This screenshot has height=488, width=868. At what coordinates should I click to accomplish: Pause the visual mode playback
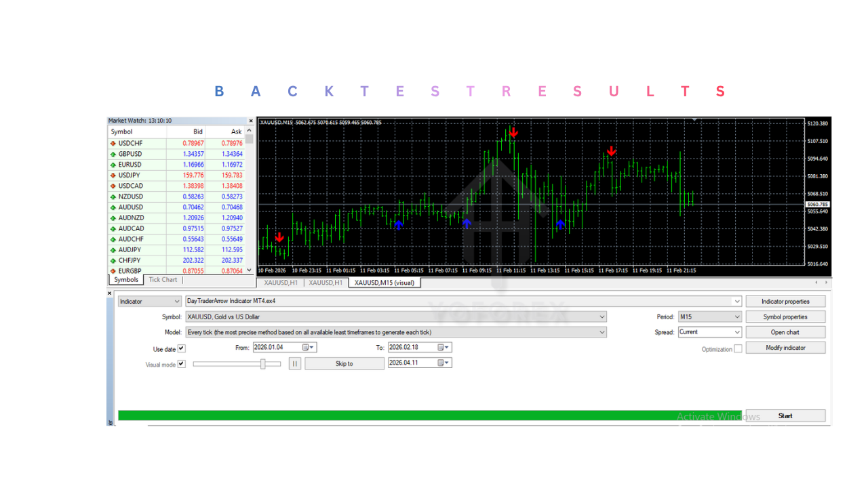(x=294, y=363)
